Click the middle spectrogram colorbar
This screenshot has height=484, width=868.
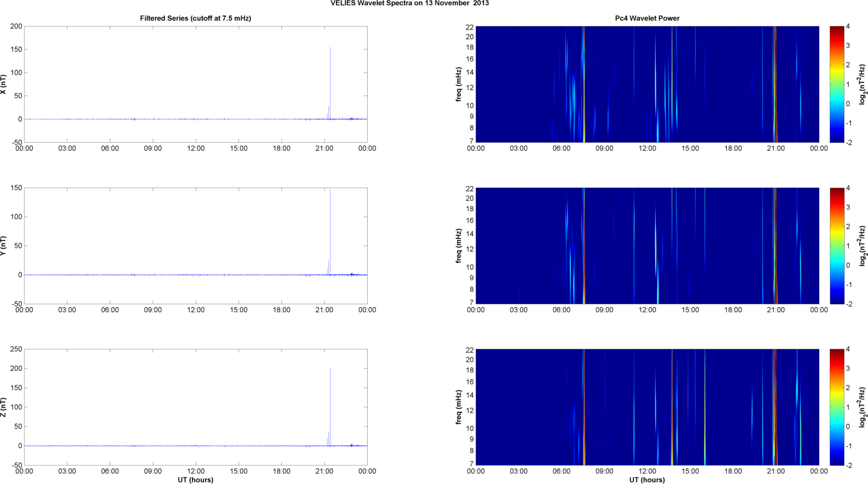pos(837,246)
